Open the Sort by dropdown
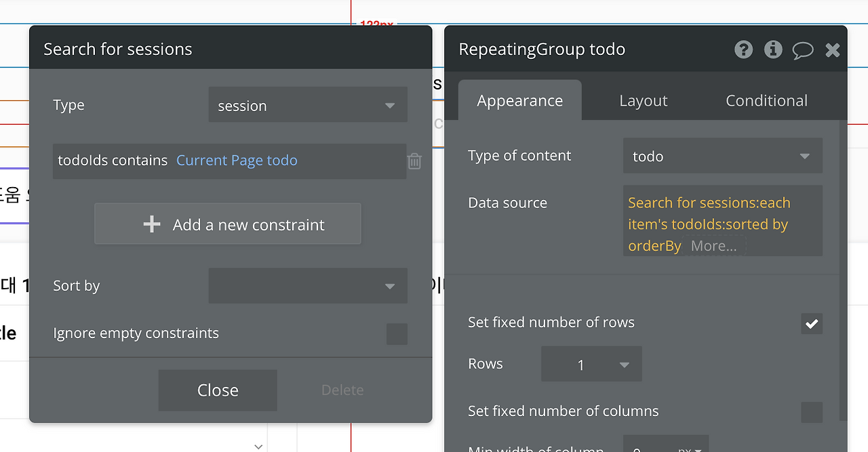The width and height of the screenshot is (868, 452). [308, 286]
